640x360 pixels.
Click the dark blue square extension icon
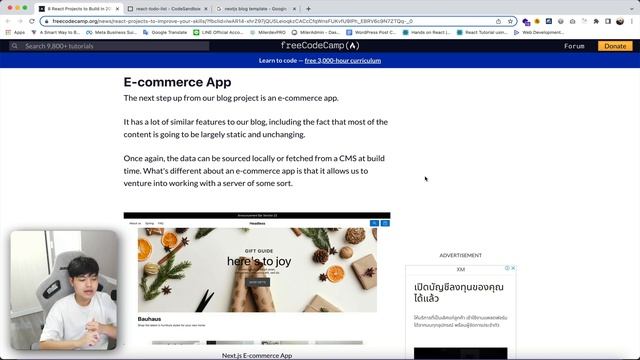pos(549,21)
